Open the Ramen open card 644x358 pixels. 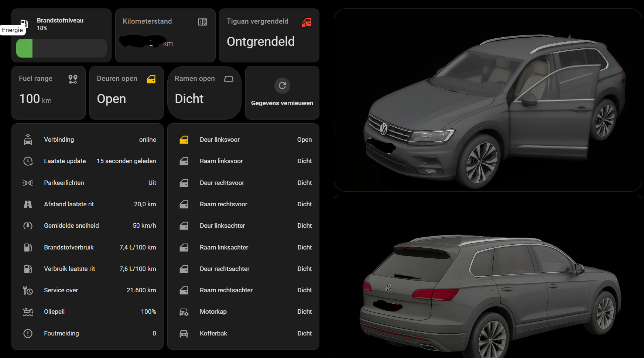pos(204,93)
